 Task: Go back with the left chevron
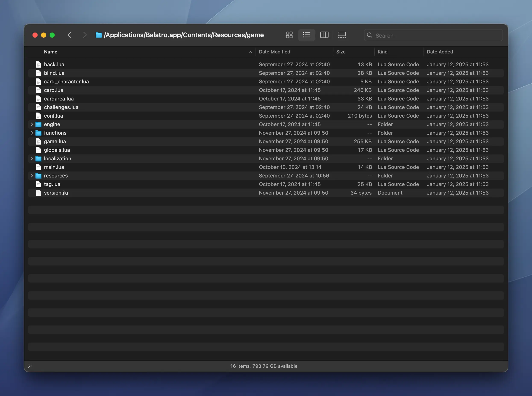[x=69, y=35]
